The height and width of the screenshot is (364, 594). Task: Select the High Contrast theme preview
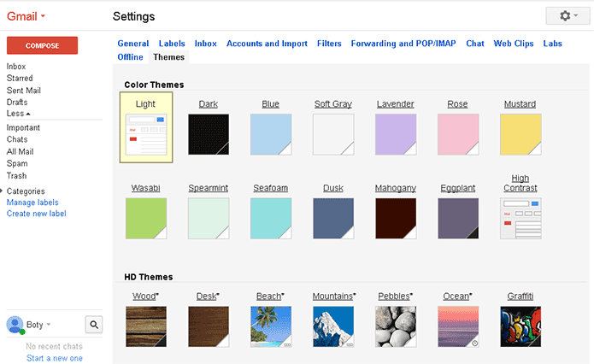520,219
